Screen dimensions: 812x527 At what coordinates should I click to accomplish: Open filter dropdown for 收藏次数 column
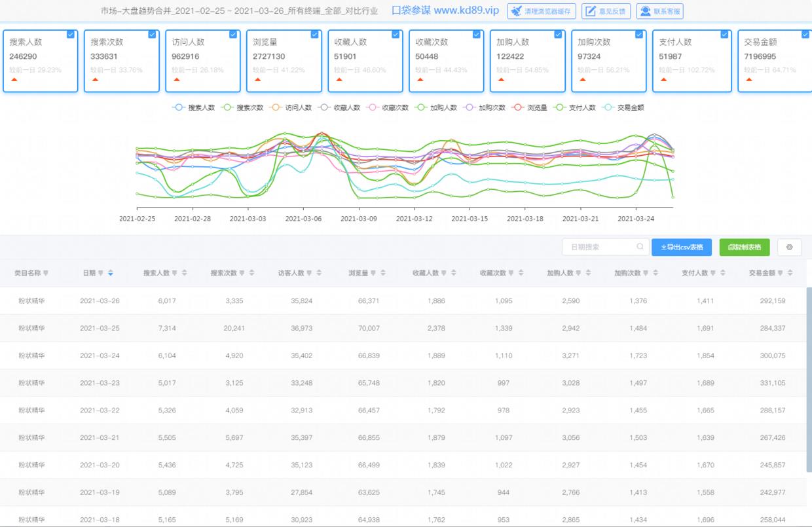point(512,273)
